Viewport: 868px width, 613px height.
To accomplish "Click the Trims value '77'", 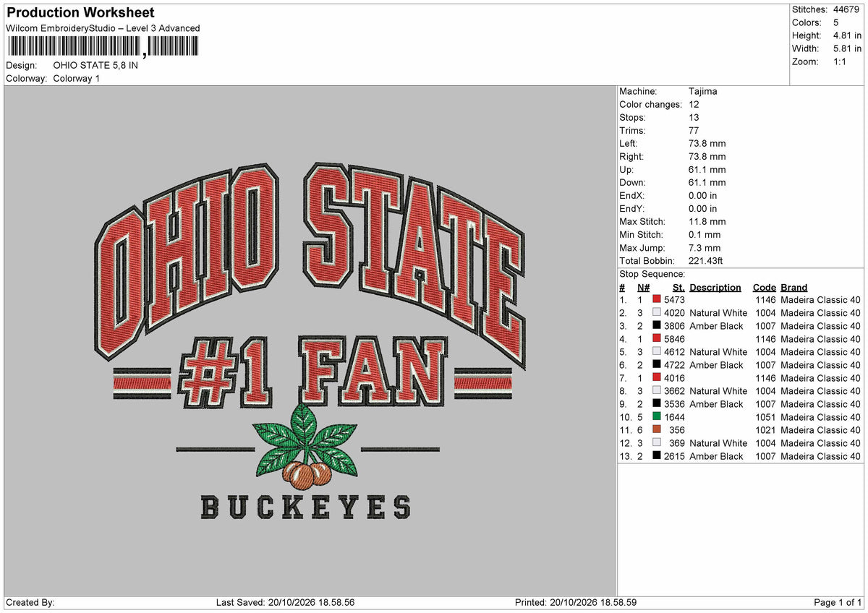I will [x=694, y=131].
